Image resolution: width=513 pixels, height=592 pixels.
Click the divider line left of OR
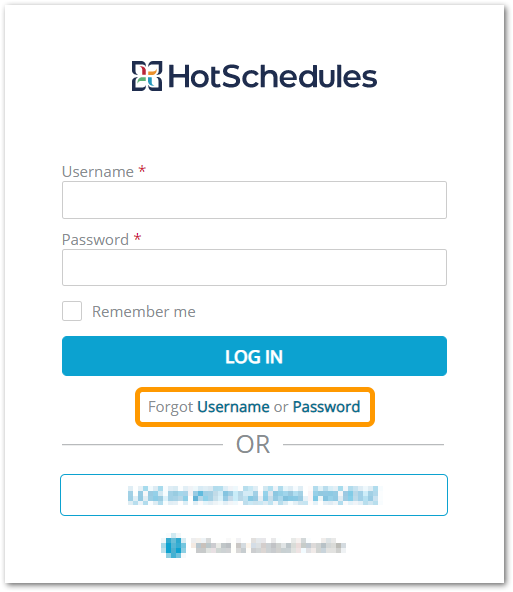pos(143,444)
